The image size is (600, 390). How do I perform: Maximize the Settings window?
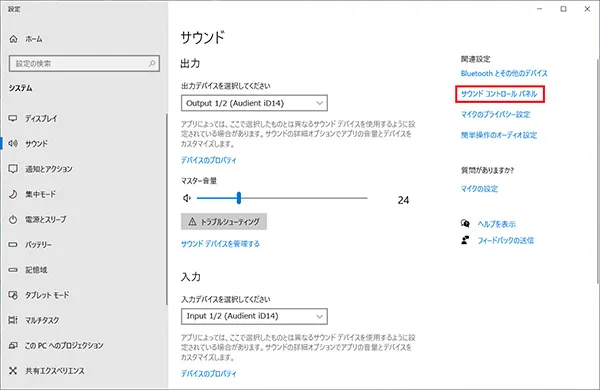(x=563, y=9)
